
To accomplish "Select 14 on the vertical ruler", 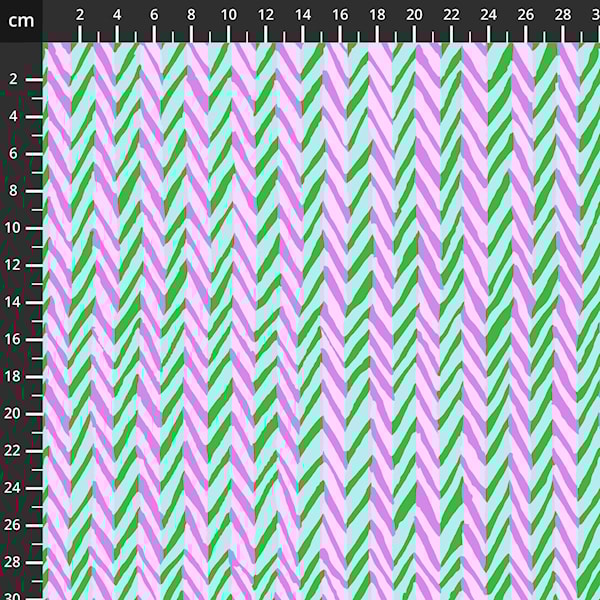I will [x=12, y=302].
